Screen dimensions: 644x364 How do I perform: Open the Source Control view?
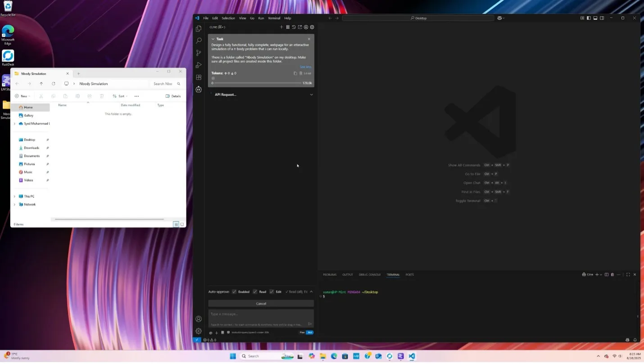[199, 53]
